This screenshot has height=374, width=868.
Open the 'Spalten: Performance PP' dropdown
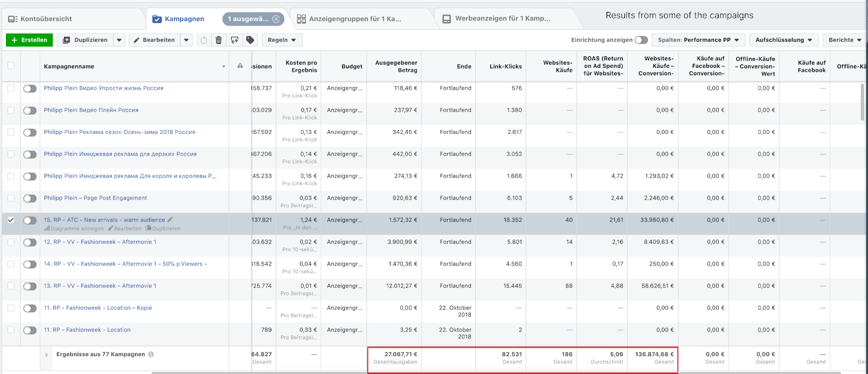pos(698,40)
